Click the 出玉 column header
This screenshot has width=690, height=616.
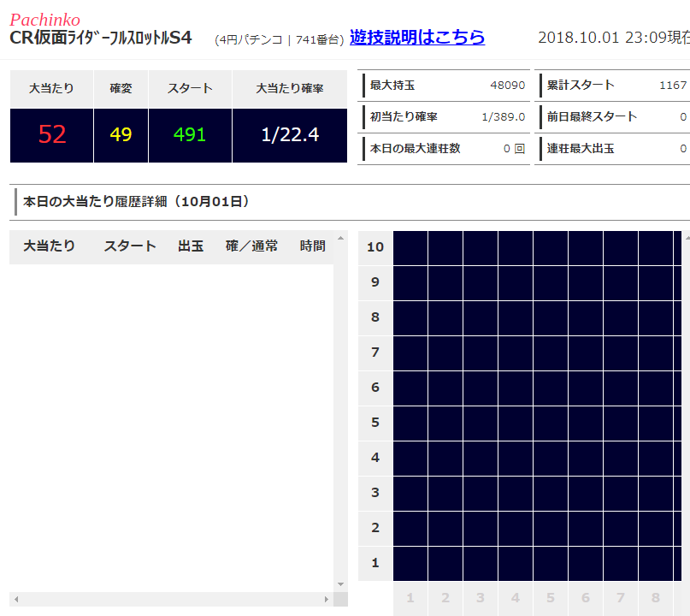[191, 246]
